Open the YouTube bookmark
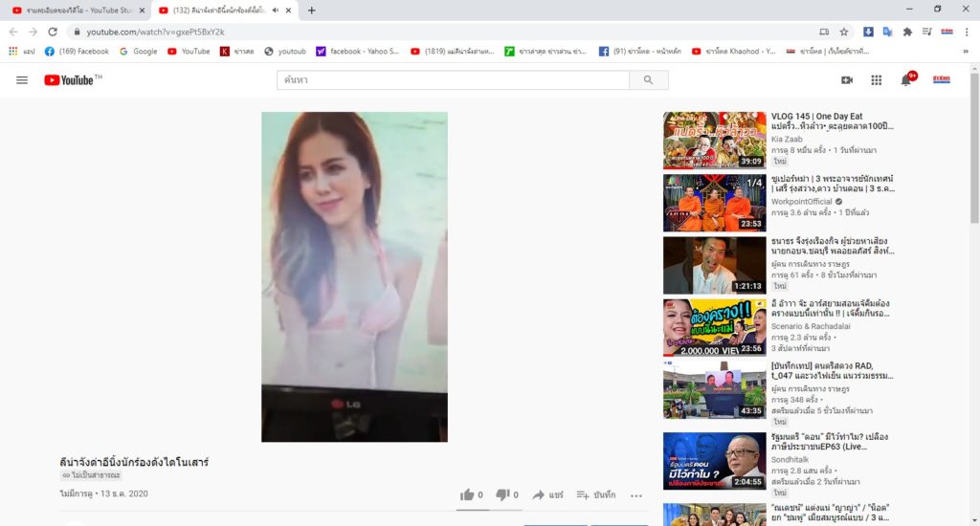 point(189,52)
